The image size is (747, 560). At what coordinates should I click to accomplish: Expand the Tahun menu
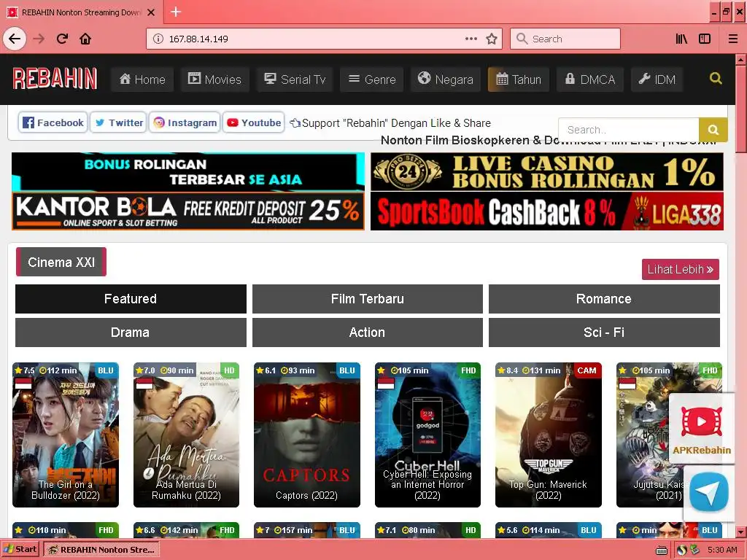pos(519,79)
